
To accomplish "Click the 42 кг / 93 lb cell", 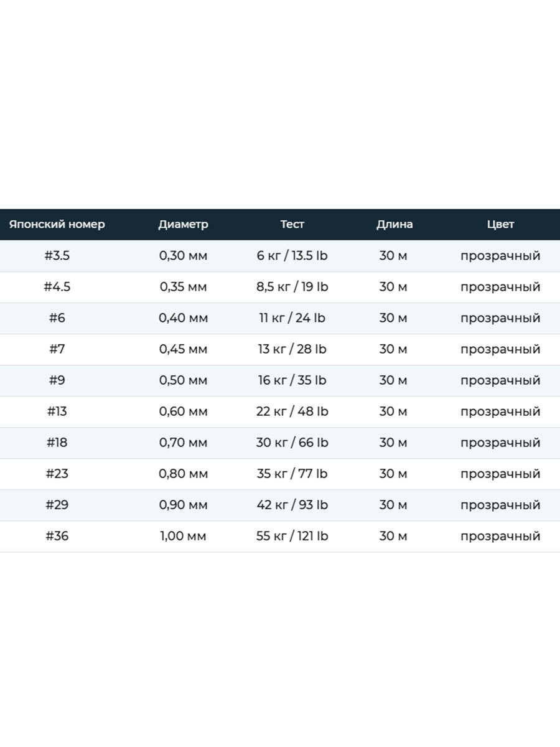I will (292, 505).
